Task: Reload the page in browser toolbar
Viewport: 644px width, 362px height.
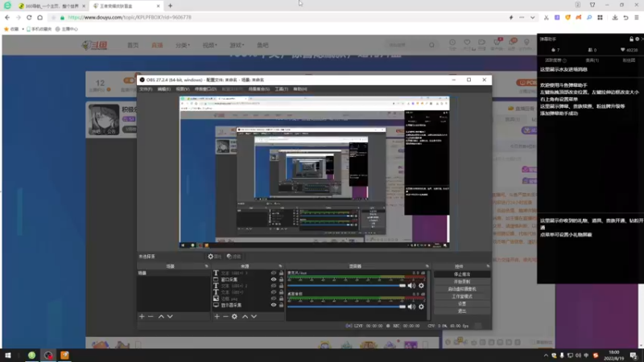Action: pos(29,18)
